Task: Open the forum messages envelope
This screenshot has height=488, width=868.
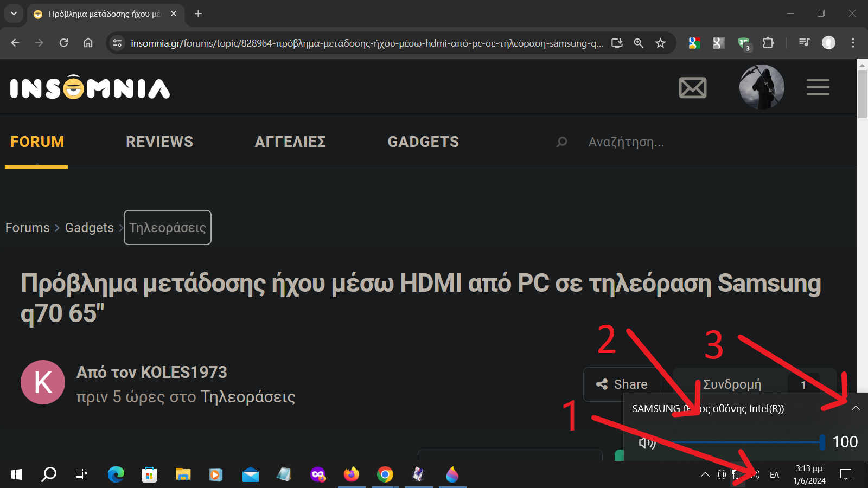Action: click(693, 87)
